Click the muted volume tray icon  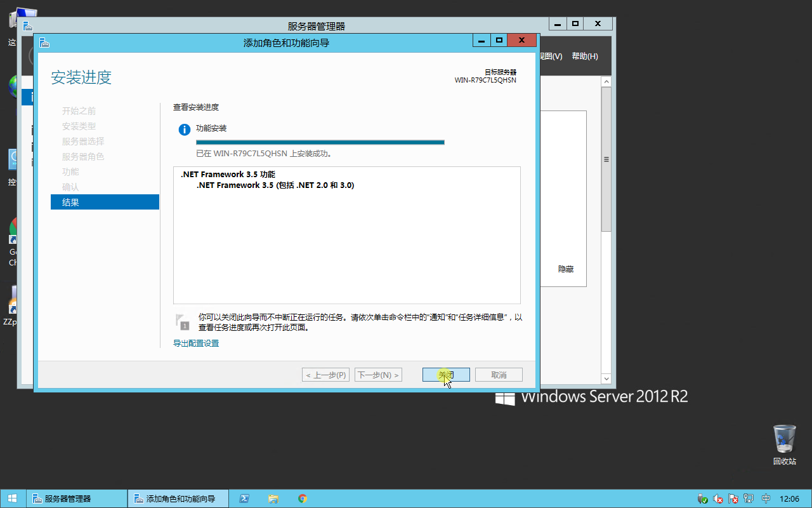tap(718, 498)
